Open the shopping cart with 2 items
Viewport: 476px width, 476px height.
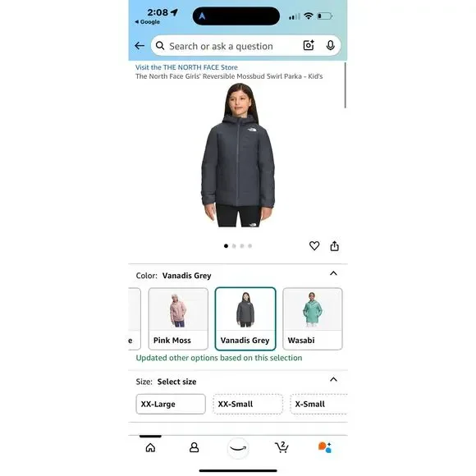click(281, 446)
